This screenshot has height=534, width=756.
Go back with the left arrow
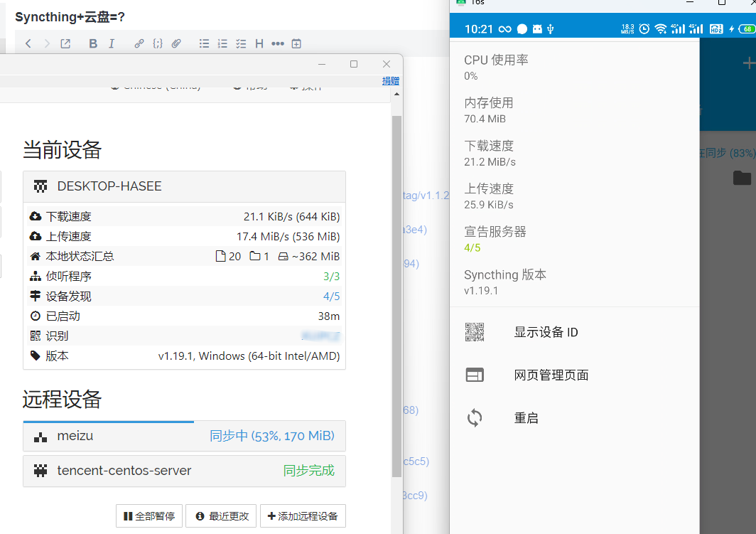coord(28,44)
